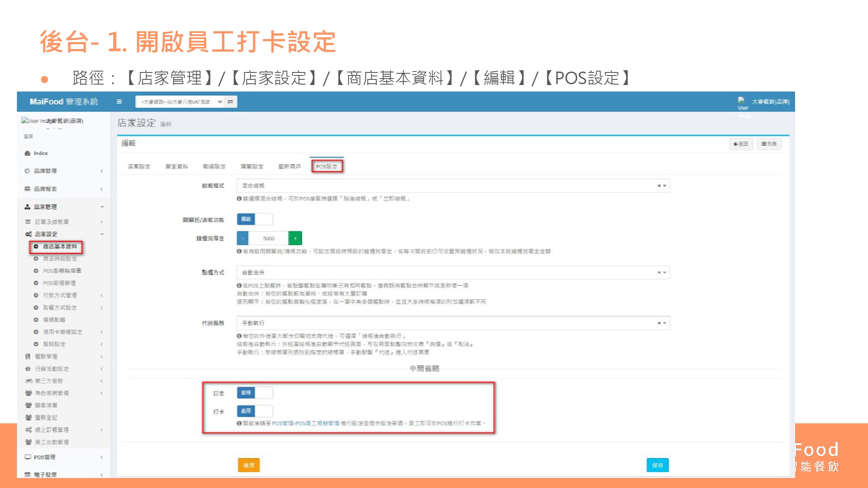Toggle the 打卡 clock-in switch
This screenshot has width=868, height=488.
pos(255,411)
